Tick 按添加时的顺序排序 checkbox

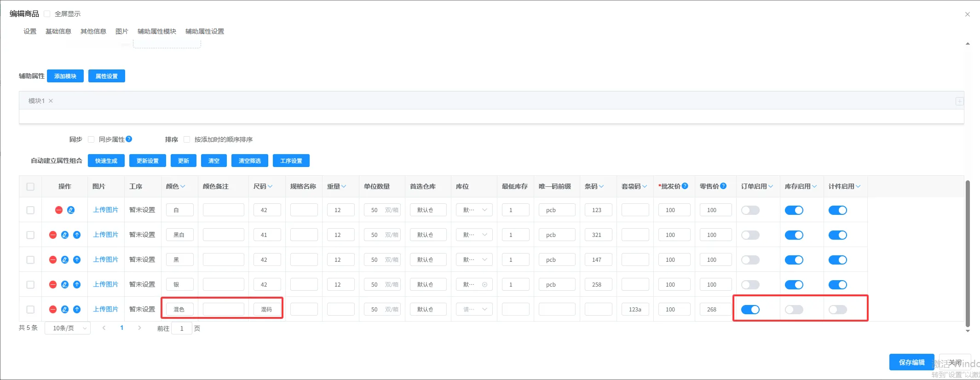pyautogui.click(x=187, y=139)
